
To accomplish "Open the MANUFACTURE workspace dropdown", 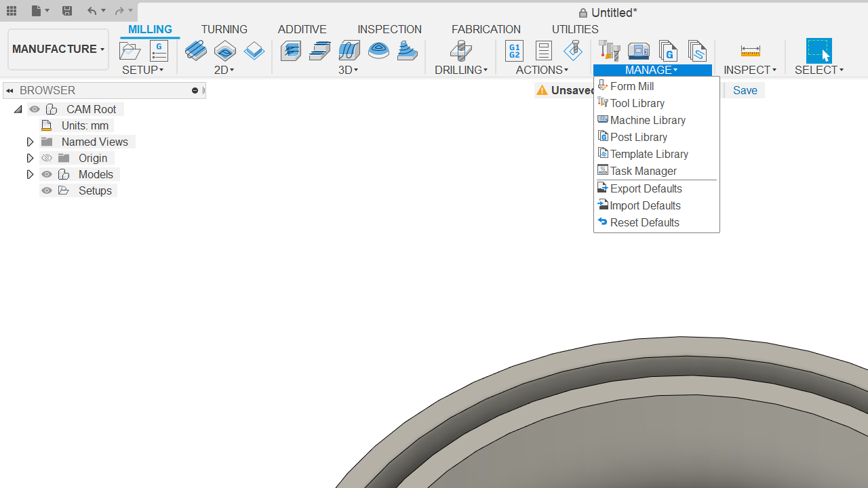I will [58, 49].
